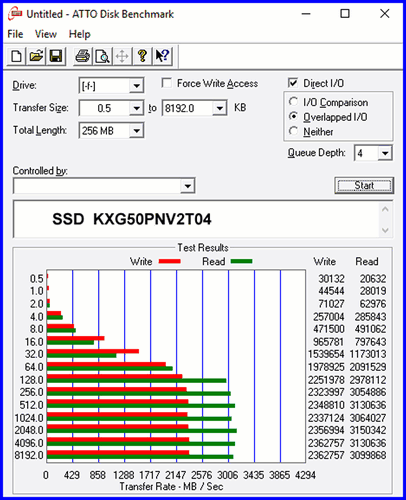Open the Help menu

[x=80, y=34]
